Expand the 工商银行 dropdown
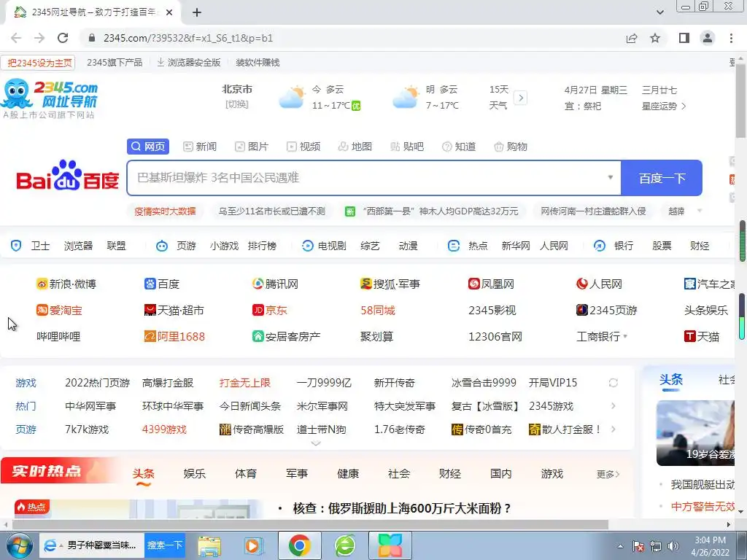The image size is (747, 560). coord(625,337)
